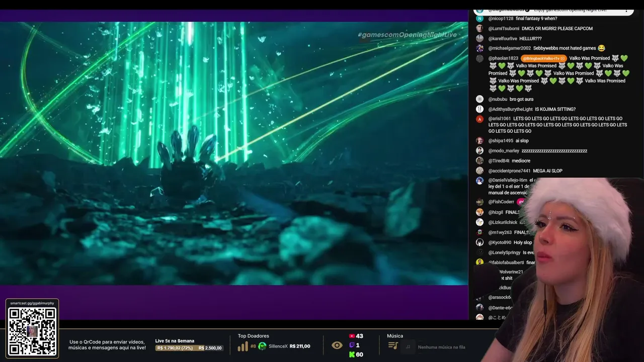Click the @BringbackValko-i1v mention badge
The image size is (644, 362).
pyautogui.click(x=544, y=58)
